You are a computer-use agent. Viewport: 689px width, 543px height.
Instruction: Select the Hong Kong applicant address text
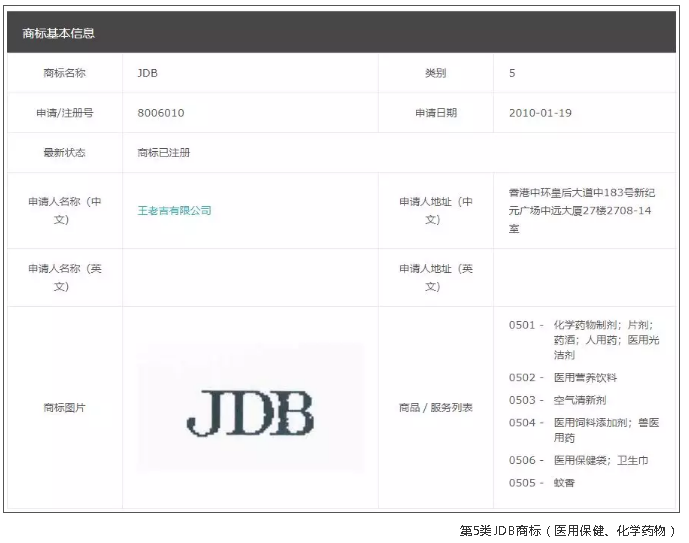tap(582, 210)
